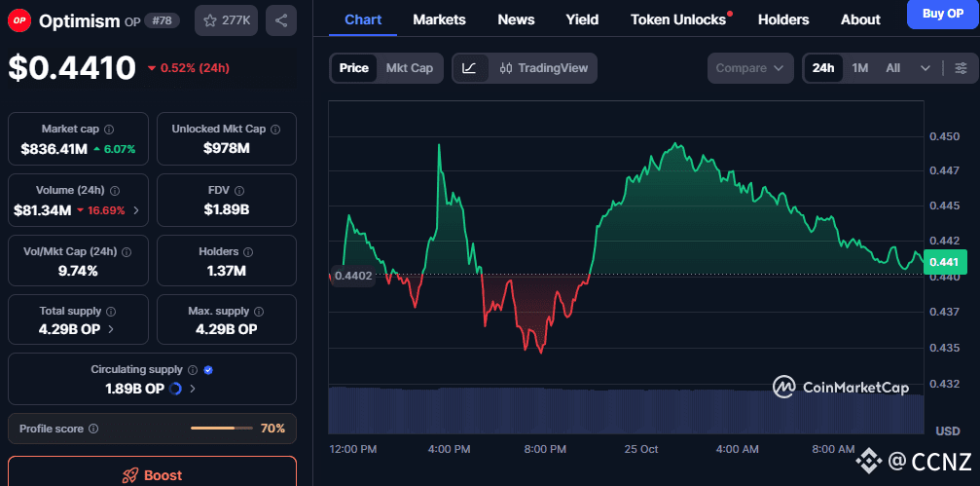Expand more time range options chevron
Image resolution: width=980 pixels, height=486 pixels.
[x=925, y=68]
